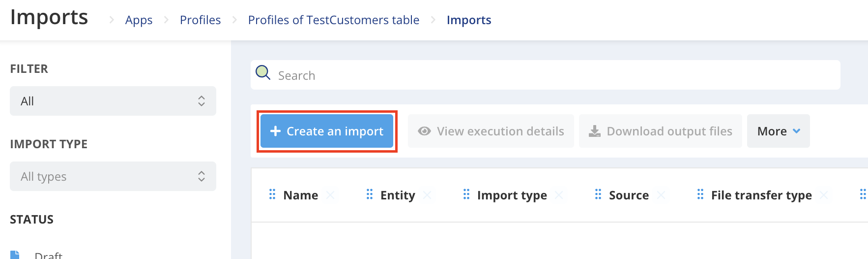Viewport: 868px width, 259px height.
Task: Open the Filter All dropdown
Action: pos(113,101)
